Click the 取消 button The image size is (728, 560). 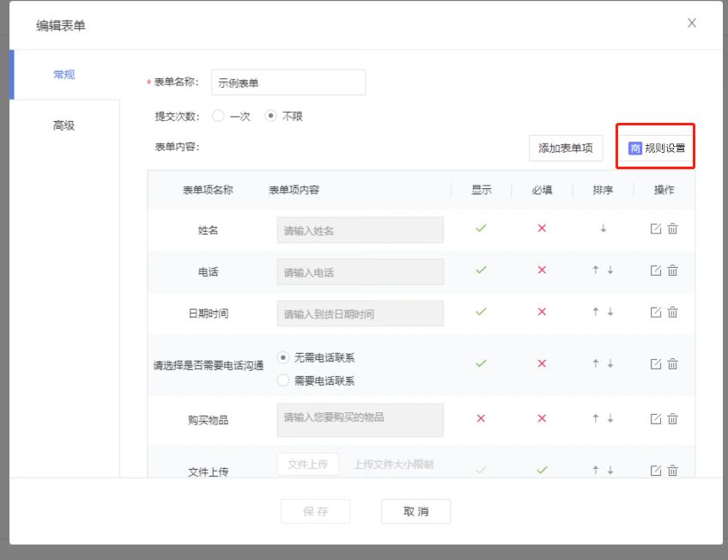(x=416, y=511)
